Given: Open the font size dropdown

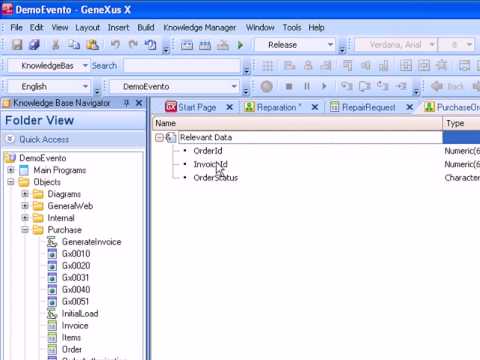Looking at the screenshot, I should (469, 45).
